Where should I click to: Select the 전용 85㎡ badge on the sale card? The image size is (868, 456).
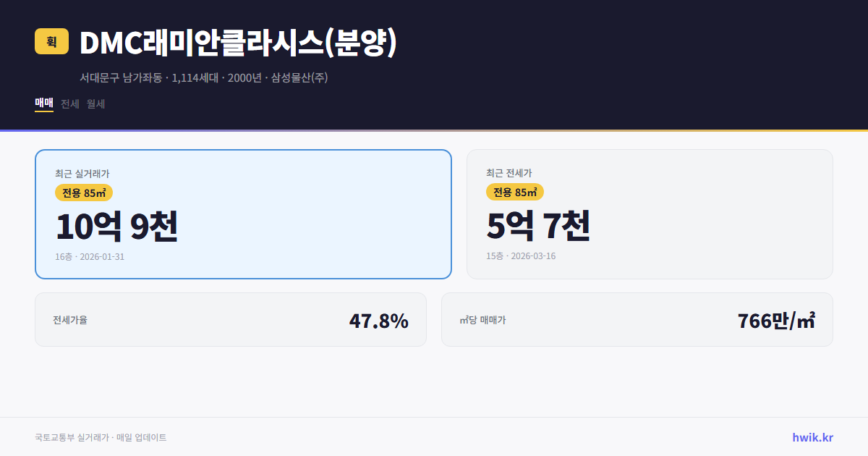click(x=84, y=193)
